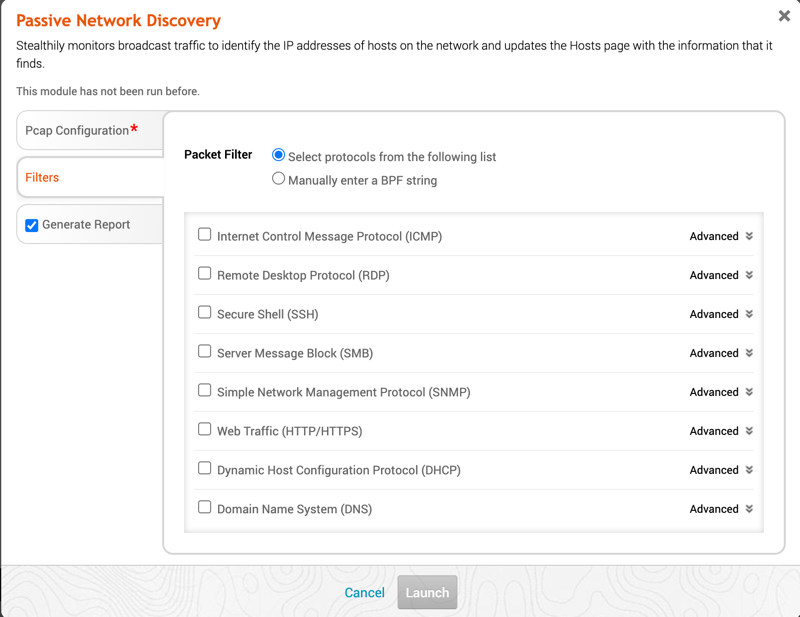
Task: Close the Passive Network Discovery dialog
Action: (x=784, y=16)
